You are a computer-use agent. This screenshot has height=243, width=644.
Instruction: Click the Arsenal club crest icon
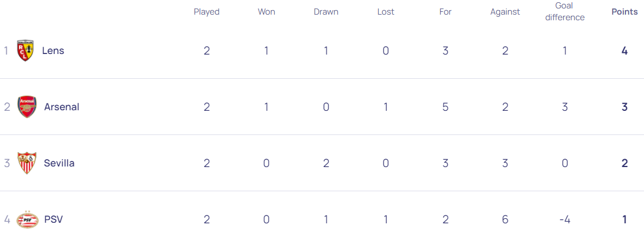click(x=27, y=107)
